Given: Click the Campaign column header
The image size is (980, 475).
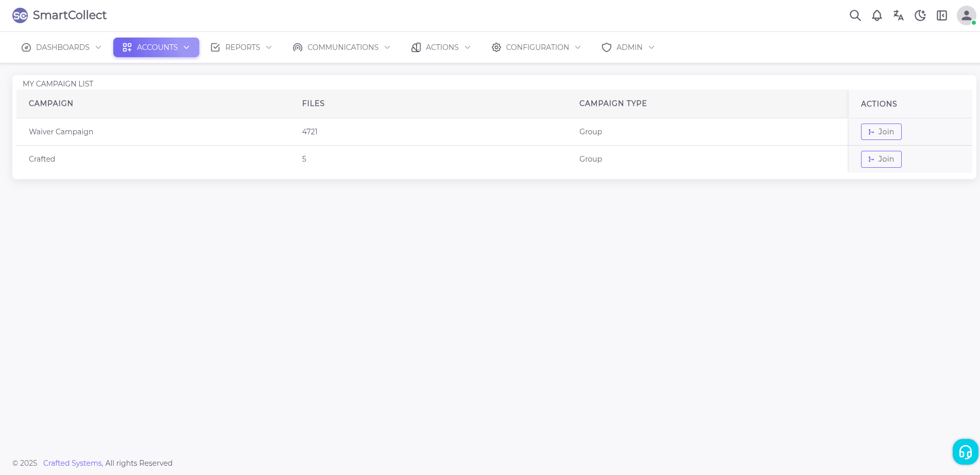Looking at the screenshot, I should (51, 103).
